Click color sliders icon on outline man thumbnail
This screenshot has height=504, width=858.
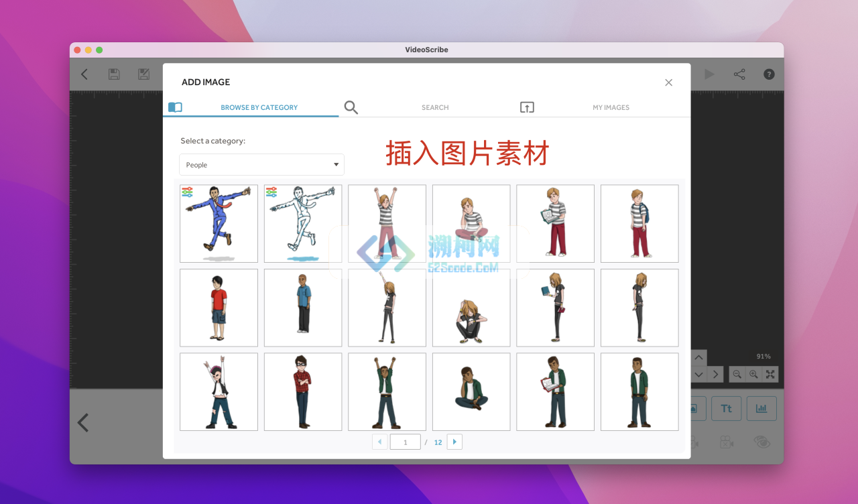point(271,192)
